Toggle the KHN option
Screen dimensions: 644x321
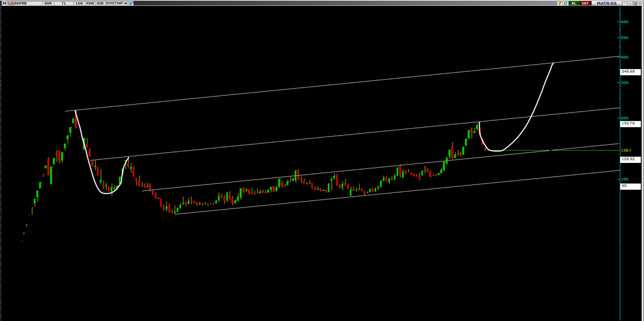(90, 3)
